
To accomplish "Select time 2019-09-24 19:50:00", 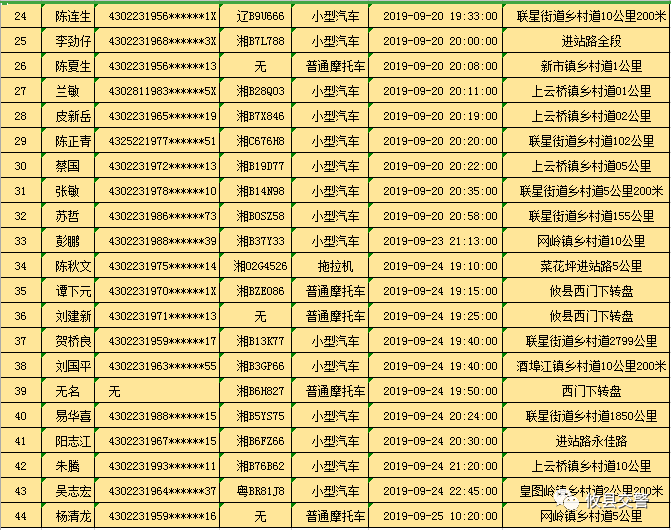I will click(x=440, y=391).
